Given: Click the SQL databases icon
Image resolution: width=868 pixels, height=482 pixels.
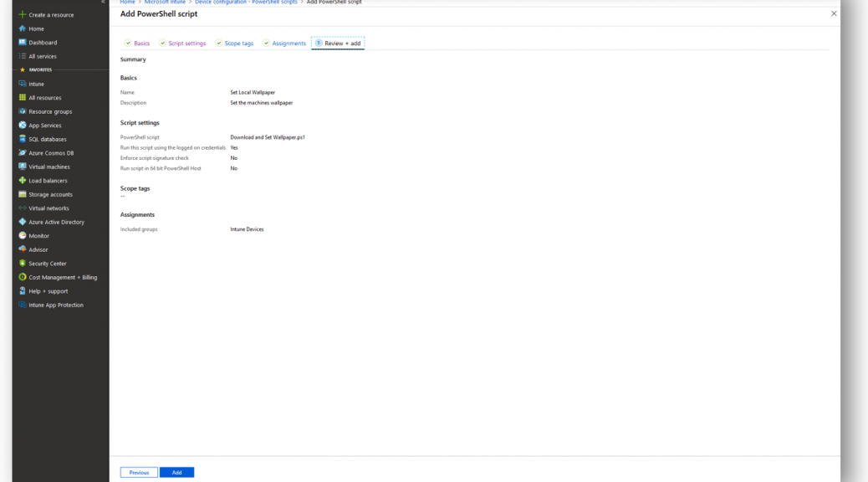Looking at the screenshot, I should [22, 139].
